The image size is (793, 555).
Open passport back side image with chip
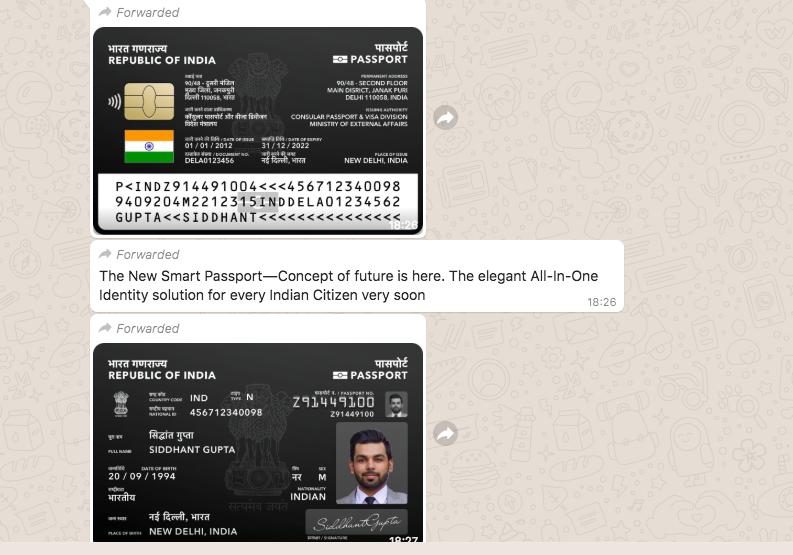point(258,131)
